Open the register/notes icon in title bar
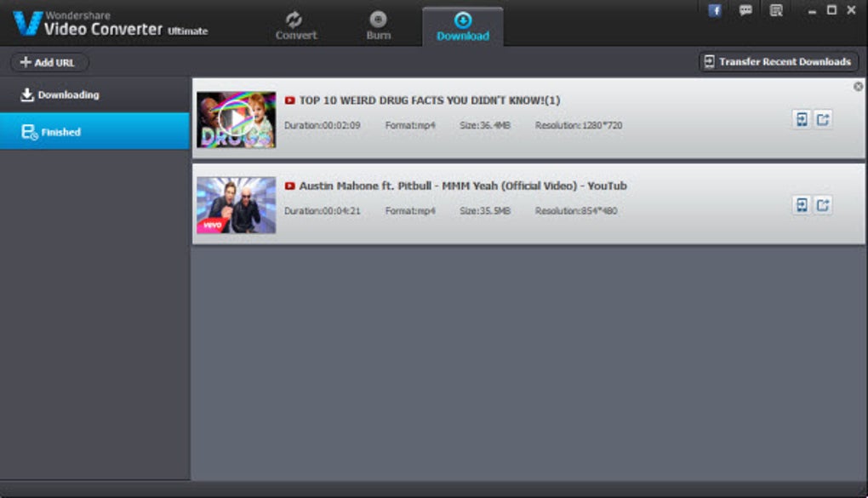Viewport: 868px width, 498px height. click(776, 10)
